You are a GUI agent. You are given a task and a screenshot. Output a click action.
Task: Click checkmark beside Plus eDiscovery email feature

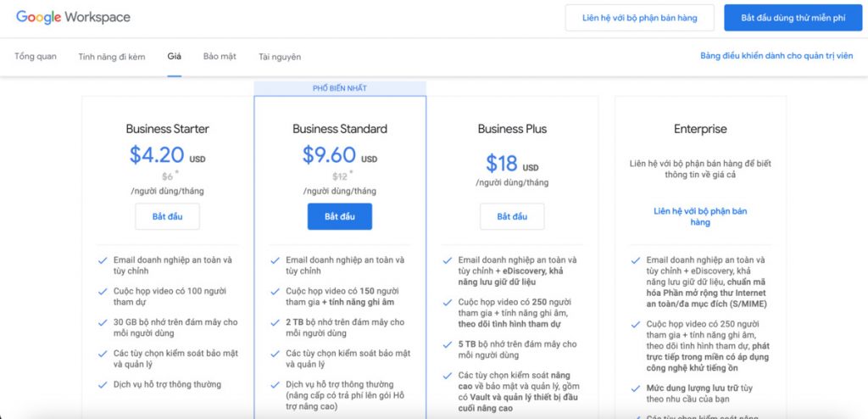coord(448,260)
